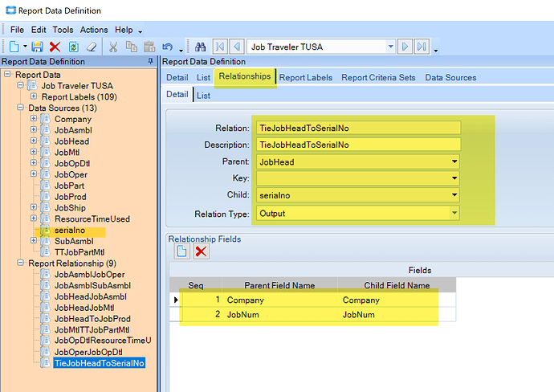Select the TTJobPartMtl data source

pyautogui.click(x=79, y=252)
